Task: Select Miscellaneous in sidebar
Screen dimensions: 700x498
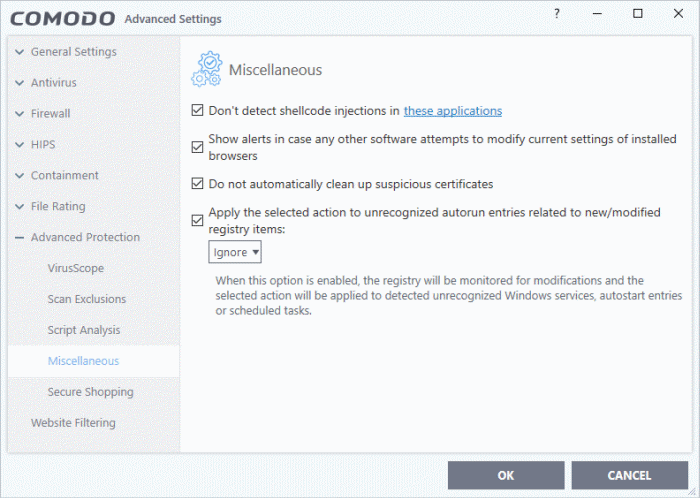Action: 93,361
